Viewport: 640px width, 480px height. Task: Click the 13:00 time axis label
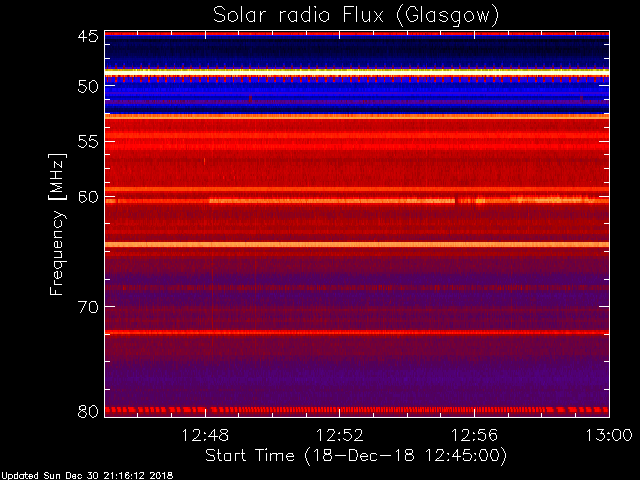609,435
